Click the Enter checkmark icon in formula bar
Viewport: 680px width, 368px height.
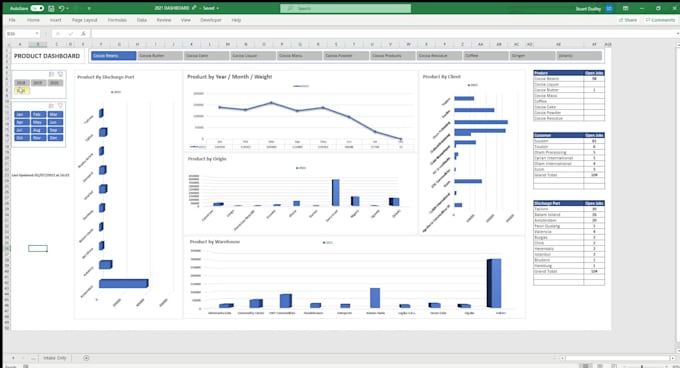click(x=70, y=33)
